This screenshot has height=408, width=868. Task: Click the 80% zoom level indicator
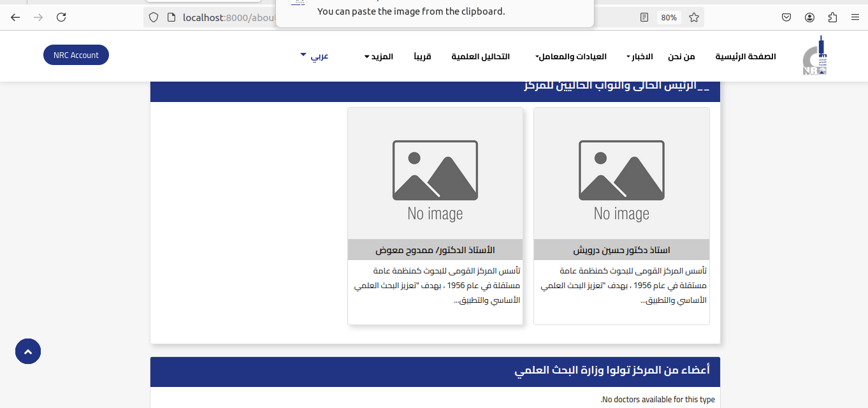(x=669, y=18)
